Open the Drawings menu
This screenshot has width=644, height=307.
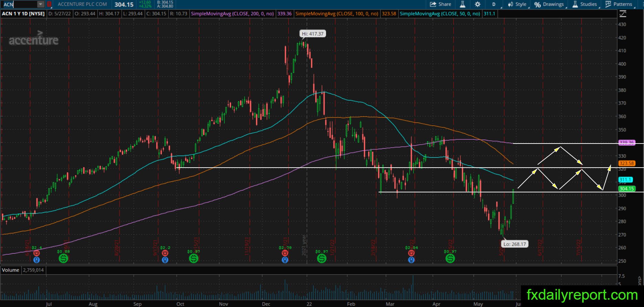tap(549, 4)
